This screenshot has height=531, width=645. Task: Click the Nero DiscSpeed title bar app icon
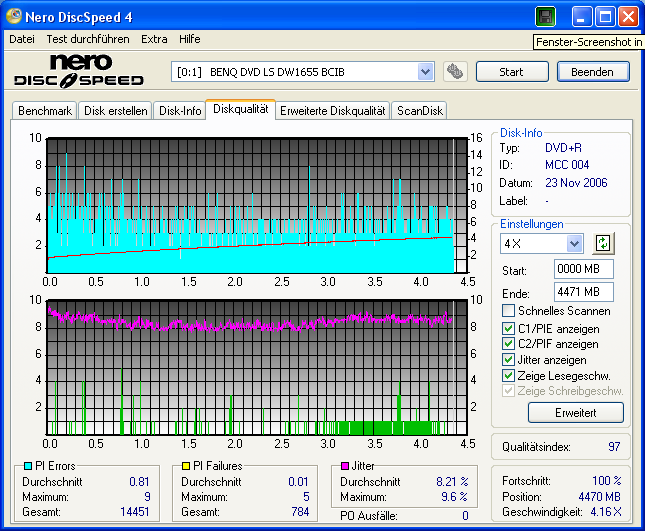[14, 17]
